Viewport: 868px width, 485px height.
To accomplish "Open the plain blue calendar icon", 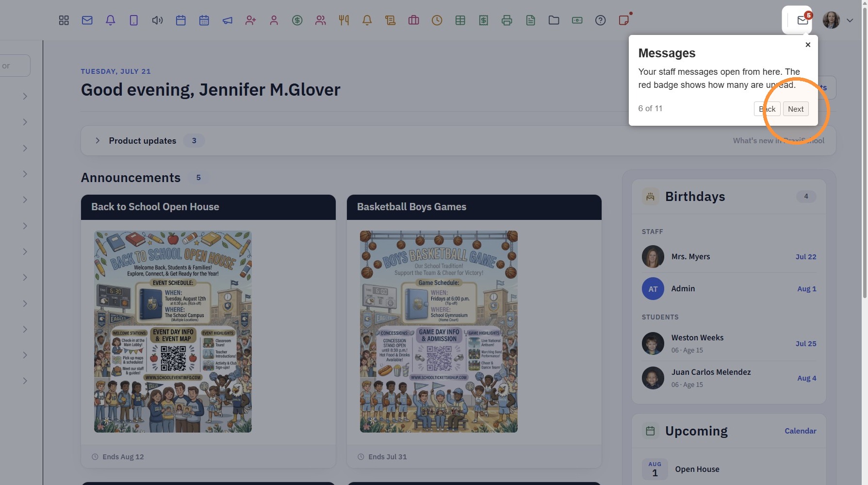I will pos(181,20).
